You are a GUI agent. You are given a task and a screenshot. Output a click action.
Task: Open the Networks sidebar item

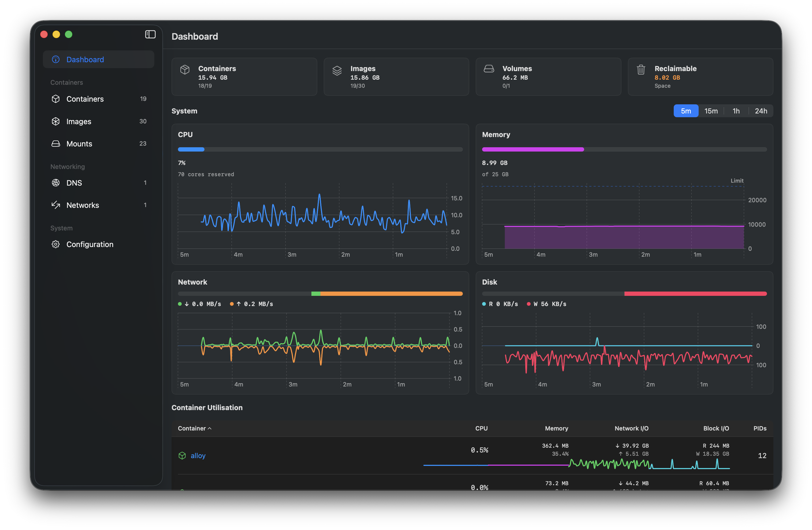click(99, 205)
